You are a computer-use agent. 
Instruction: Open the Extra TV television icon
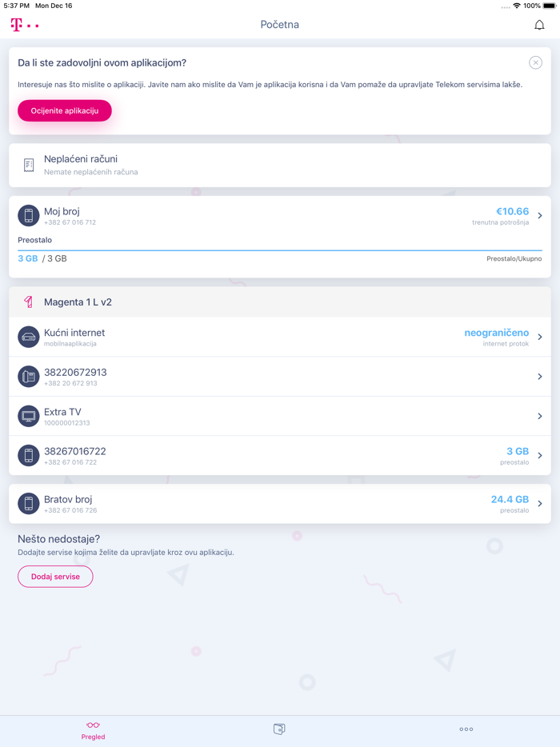29,416
